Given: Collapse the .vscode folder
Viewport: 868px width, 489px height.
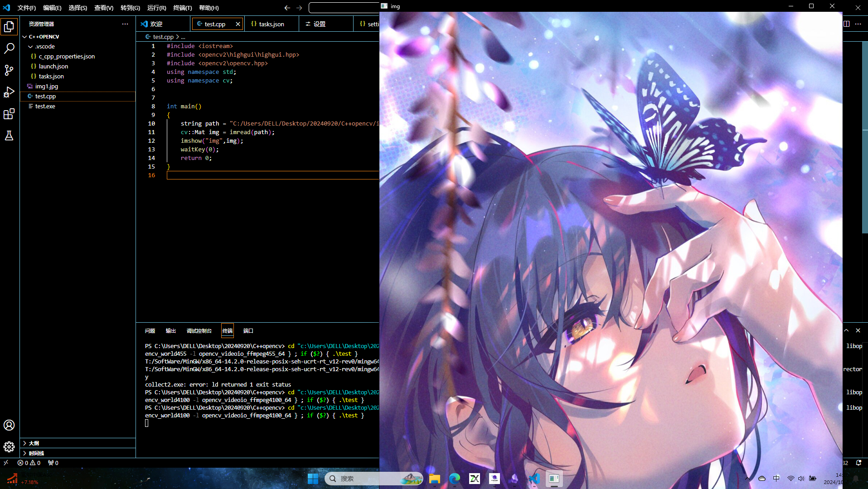Looking at the screenshot, I should pos(30,46).
